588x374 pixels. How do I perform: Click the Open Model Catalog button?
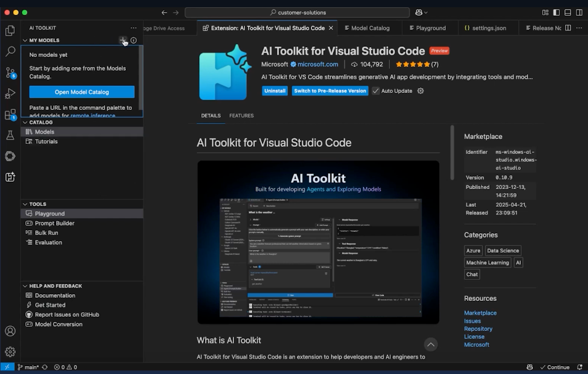coord(82,92)
